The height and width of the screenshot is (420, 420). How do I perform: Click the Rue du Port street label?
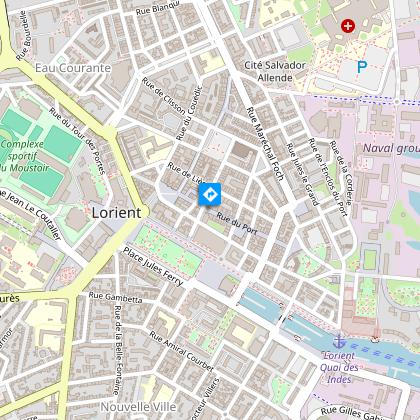click(x=237, y=224)
